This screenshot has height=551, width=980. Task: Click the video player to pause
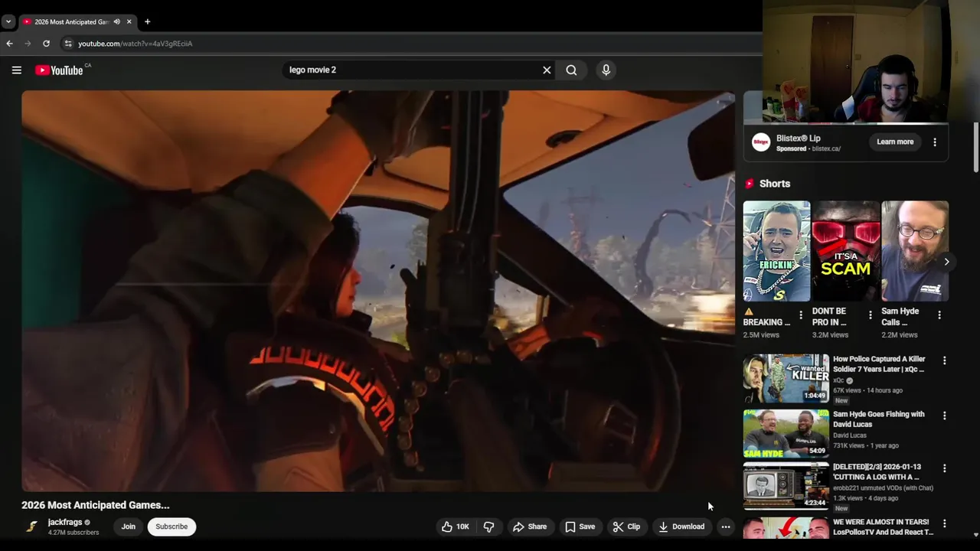378,291
